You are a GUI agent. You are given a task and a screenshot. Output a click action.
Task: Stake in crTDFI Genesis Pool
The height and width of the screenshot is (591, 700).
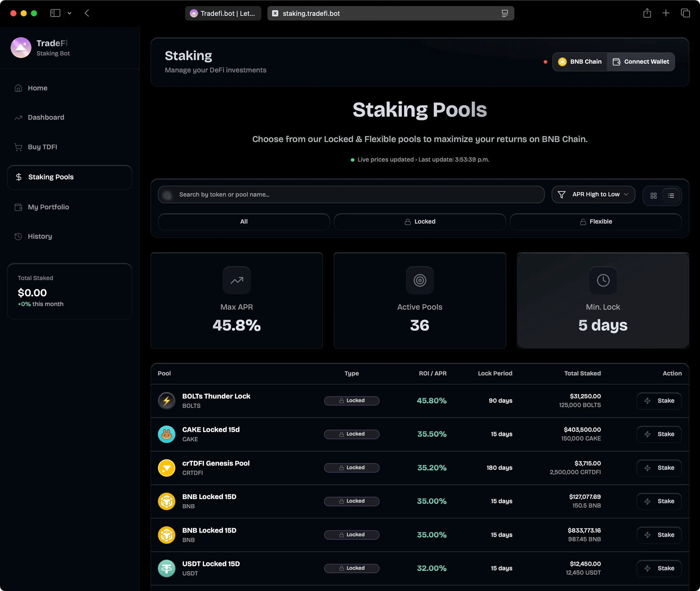coord(659,468)
